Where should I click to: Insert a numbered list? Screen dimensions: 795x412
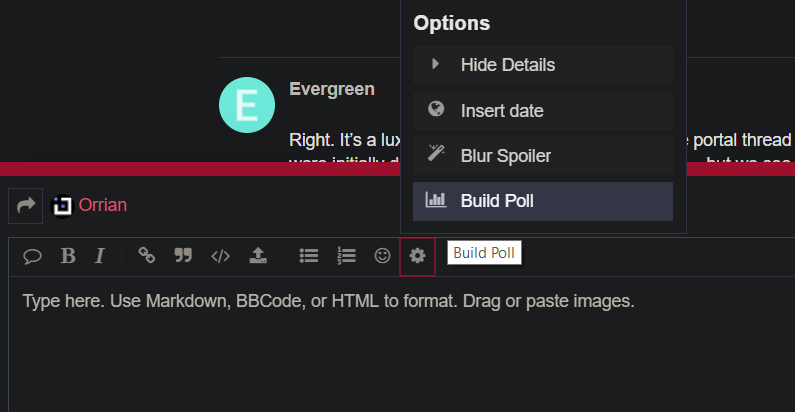[346, 256]
